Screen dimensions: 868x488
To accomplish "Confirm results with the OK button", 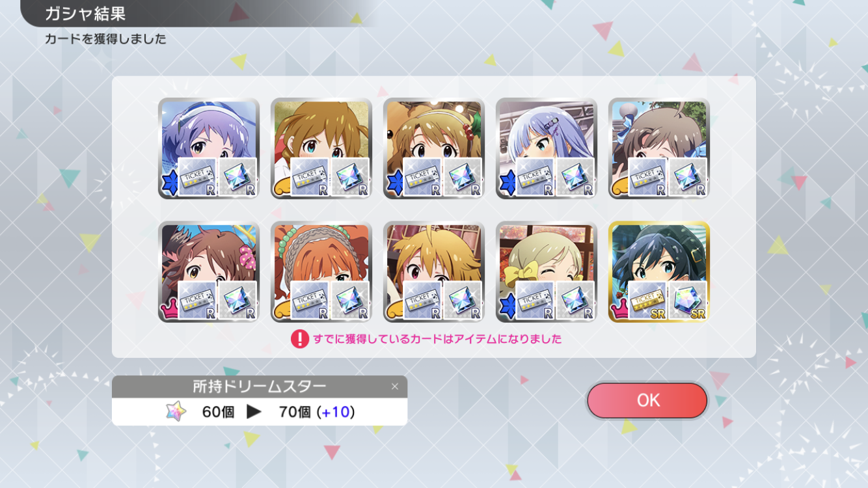I will 647,400.
